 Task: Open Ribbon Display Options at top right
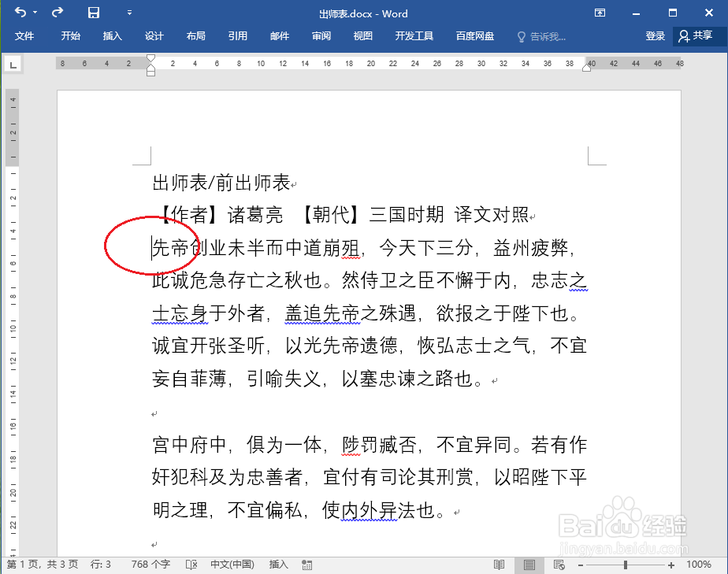tap(600, 13)
